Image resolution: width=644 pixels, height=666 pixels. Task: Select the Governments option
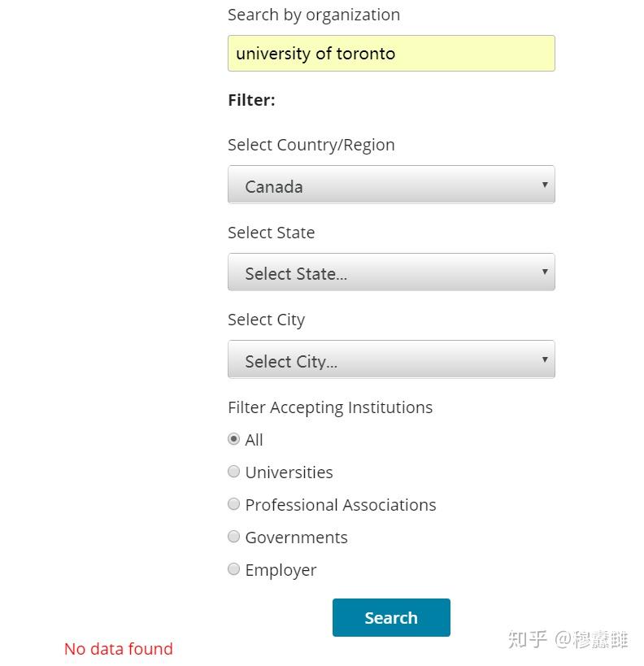[x=233, y=536]
